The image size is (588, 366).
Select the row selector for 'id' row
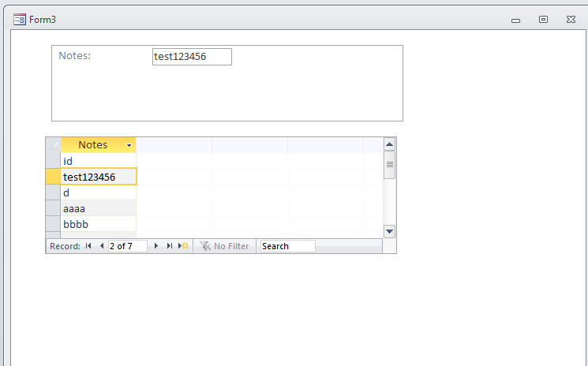click(x=53, y=161)
